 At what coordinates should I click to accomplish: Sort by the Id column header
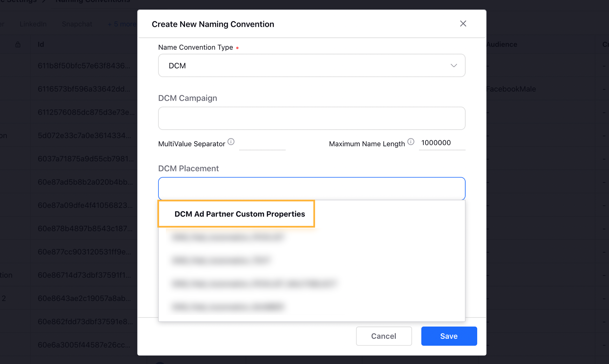(41, 44)
